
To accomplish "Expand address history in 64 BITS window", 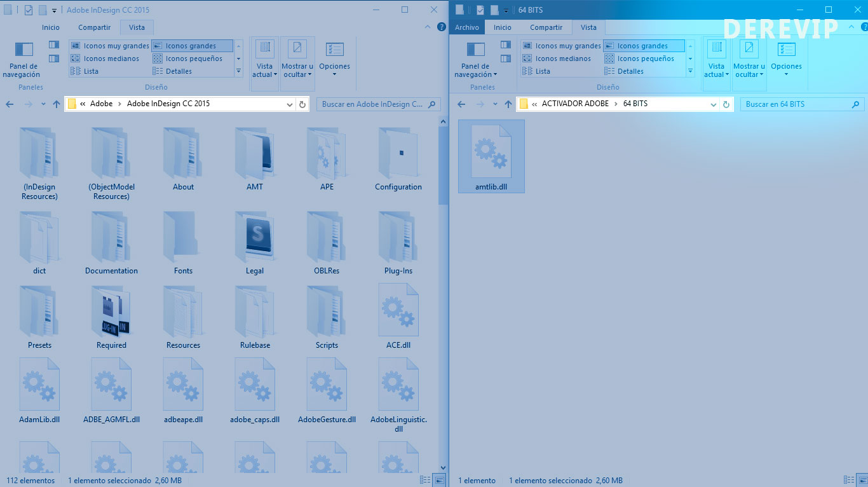I will click(714, 104).
